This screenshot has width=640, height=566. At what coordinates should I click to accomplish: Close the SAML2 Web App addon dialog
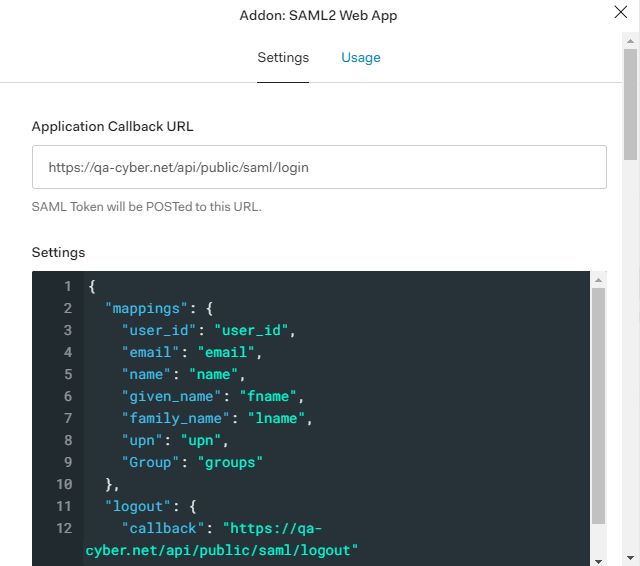[620, 12]
